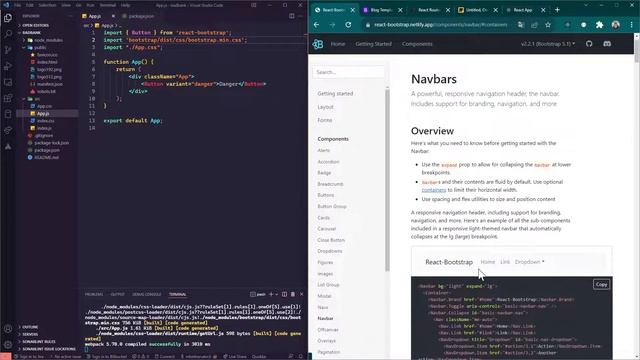Screen dimensions: 640x360
Task: Kill terminal using trash icon
Action: point(293,294)
